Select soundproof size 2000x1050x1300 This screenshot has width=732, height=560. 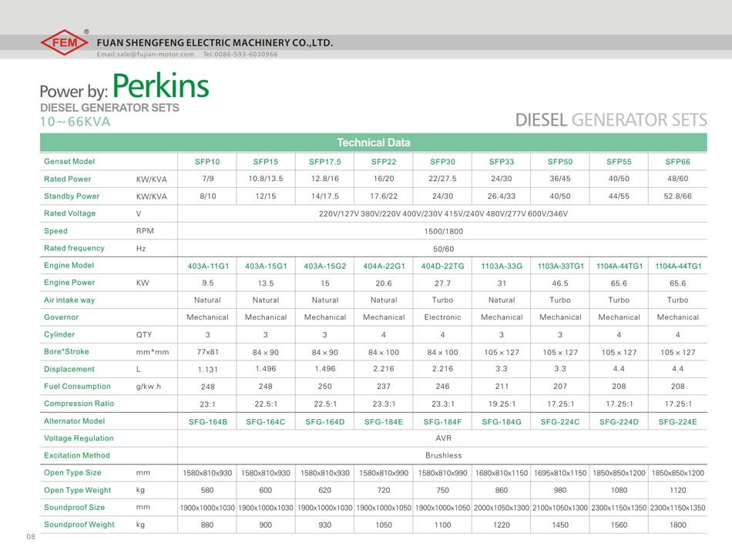tap(502, 508)
